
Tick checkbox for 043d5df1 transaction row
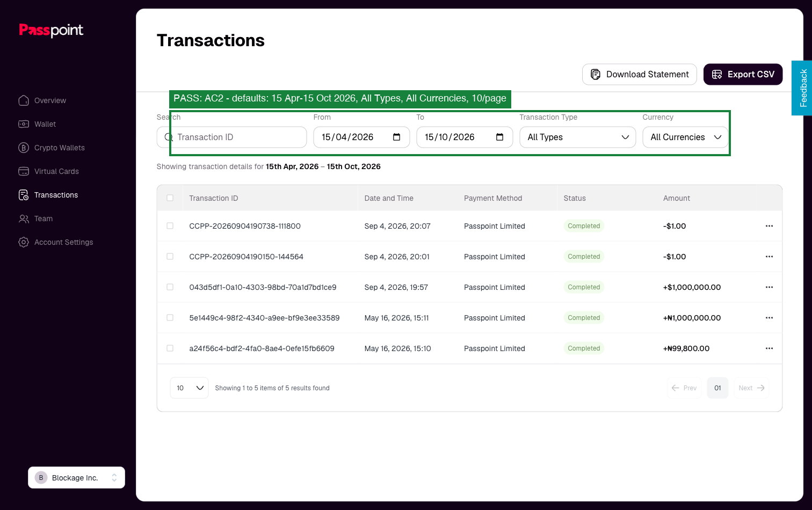pos(170,287)
